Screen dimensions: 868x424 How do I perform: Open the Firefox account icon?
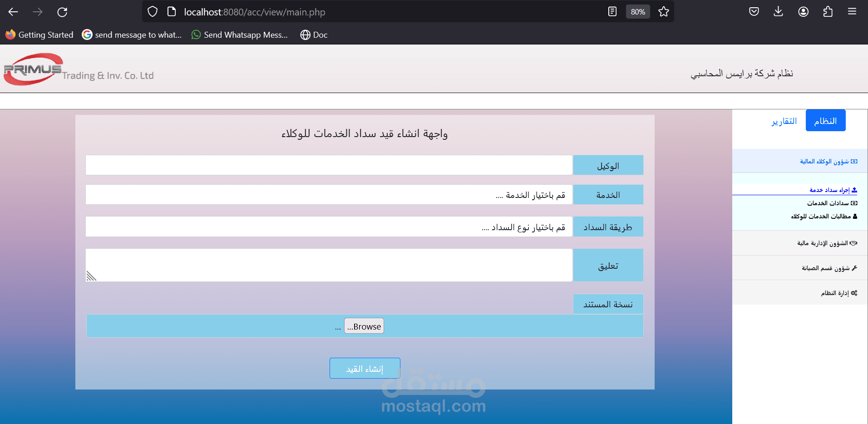tap(803, 12)
